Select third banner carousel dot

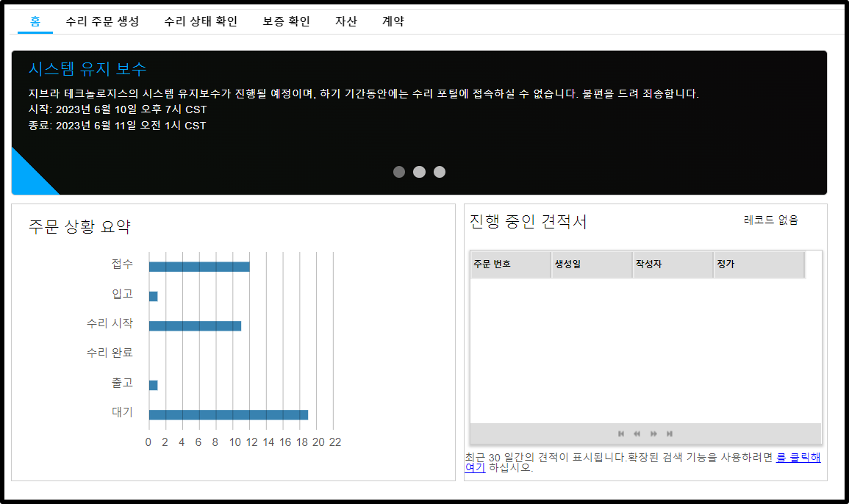pyautogui.click(x=440, y=172)
